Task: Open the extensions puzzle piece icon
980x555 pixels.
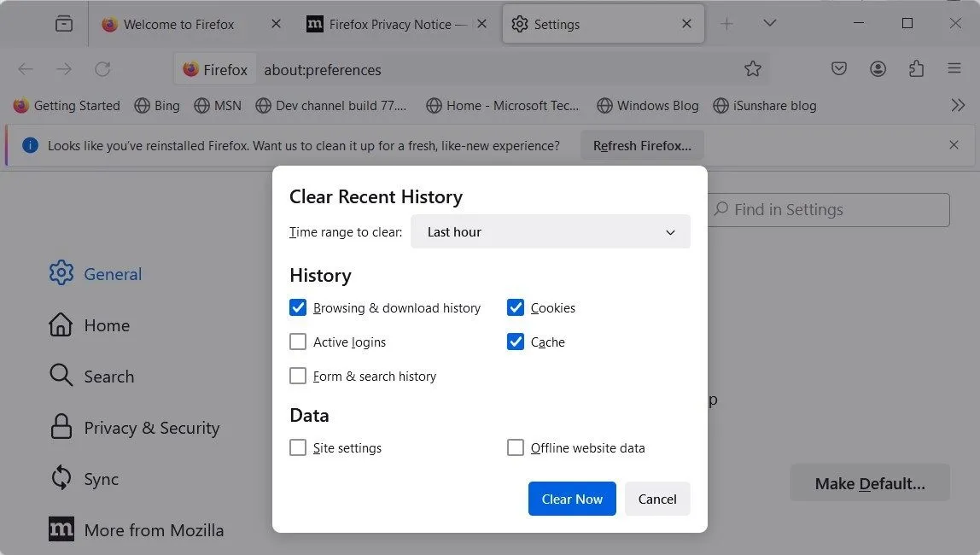Action: coord(916,69)
